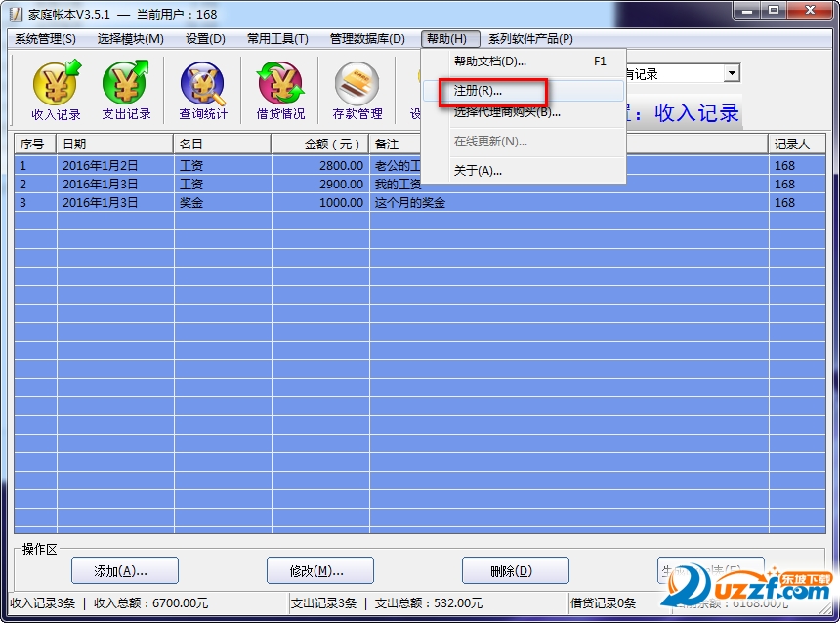Select the amount cell 2900.00

point(320,185)
